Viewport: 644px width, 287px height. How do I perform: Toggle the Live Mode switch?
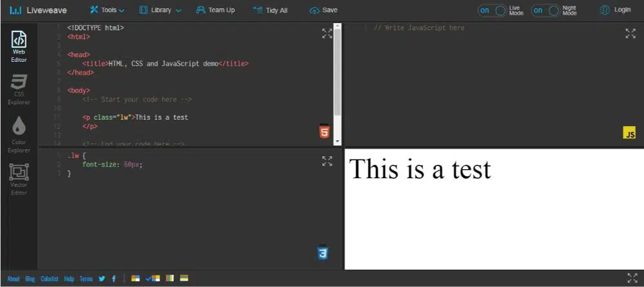click(x=493, y=10)
